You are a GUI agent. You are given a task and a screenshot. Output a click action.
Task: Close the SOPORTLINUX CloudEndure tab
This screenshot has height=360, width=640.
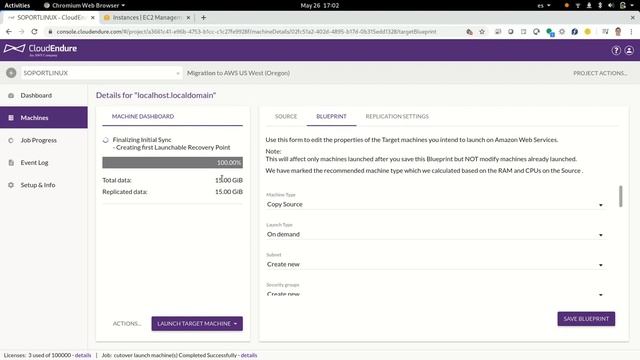(93, 18)
